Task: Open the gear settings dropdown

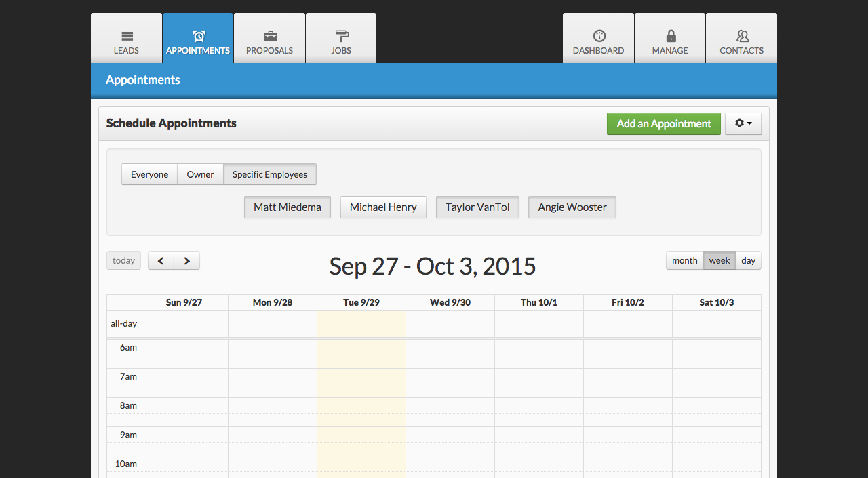Action: coord(743,123)
